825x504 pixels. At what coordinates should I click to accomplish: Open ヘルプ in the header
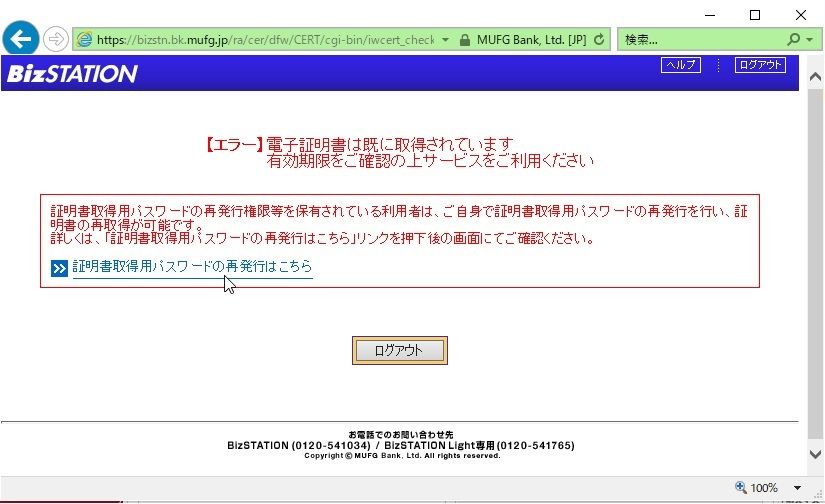[x=681, y=65]
